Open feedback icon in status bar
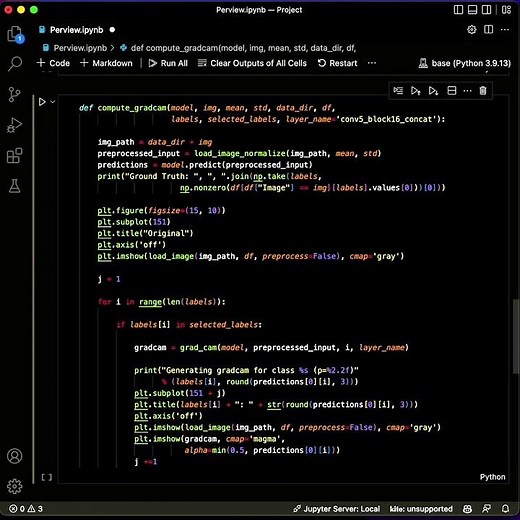 point(486,509)
